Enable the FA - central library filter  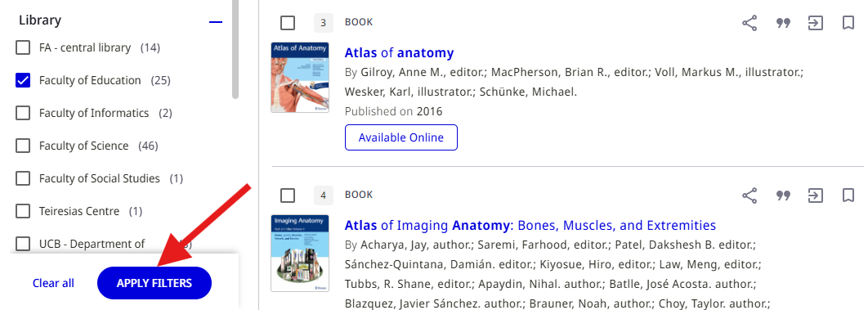pos(23,47)
